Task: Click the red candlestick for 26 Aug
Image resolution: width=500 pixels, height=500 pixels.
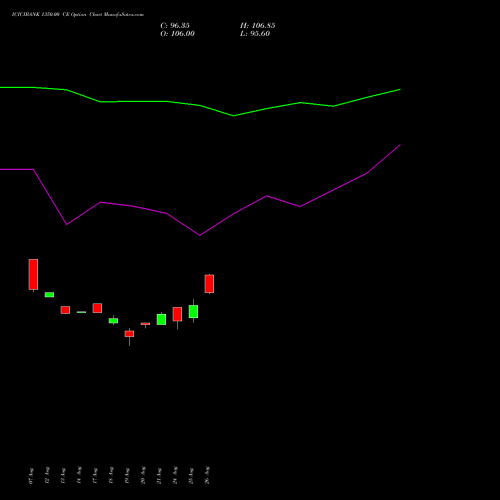Action: click(209, 284)
